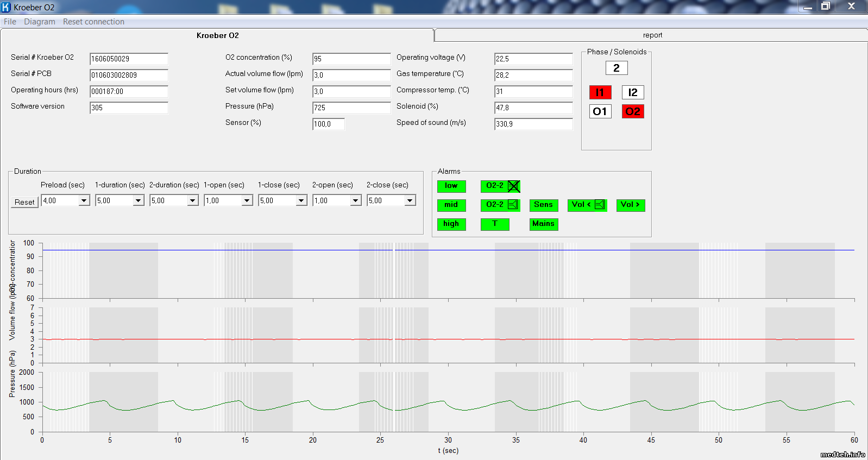Click the speaker icon on the Vol < alarm
The height and width of the screenshot is (460, 868).
600,205
